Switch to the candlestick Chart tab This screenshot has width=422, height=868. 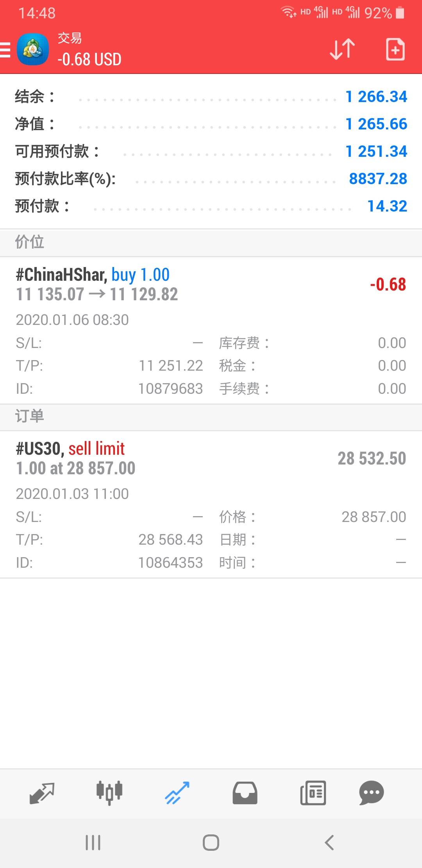click(109, 793)
